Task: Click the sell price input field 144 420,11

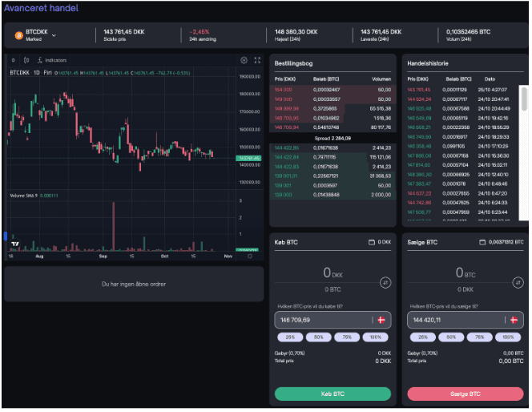Action: 453,320
